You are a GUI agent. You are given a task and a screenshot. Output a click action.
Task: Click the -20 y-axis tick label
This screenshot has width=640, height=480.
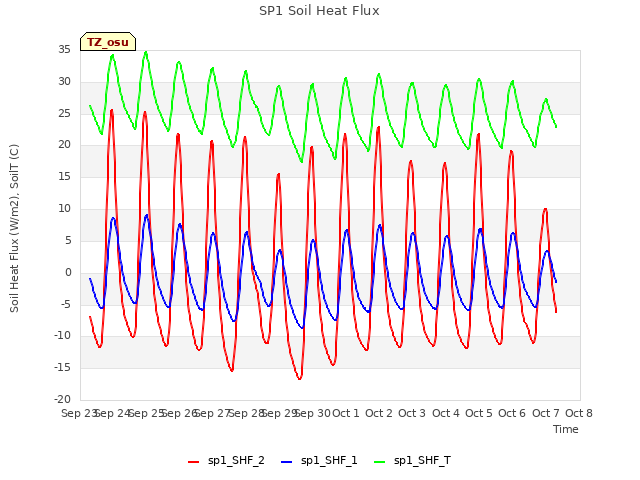point(62,400)
